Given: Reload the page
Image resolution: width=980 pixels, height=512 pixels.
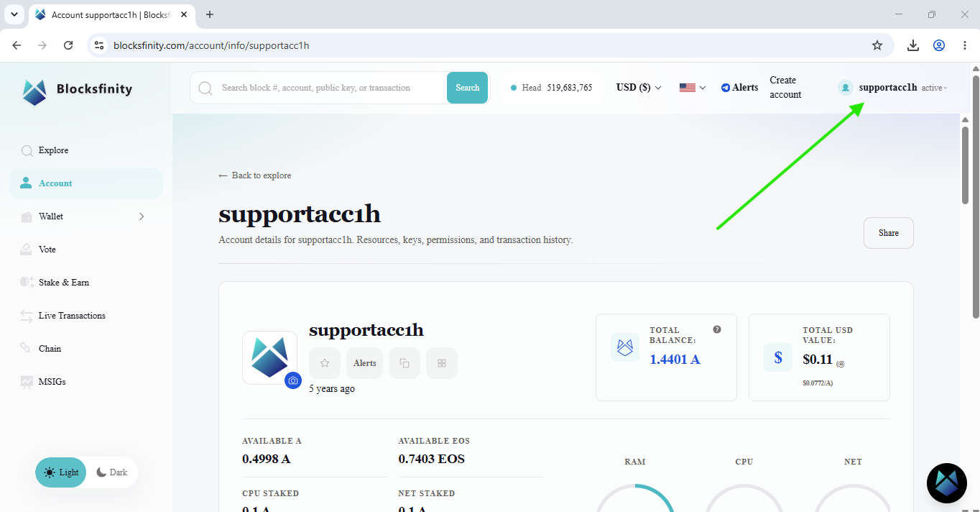Looking at the screenshot, I should (68, 45).
